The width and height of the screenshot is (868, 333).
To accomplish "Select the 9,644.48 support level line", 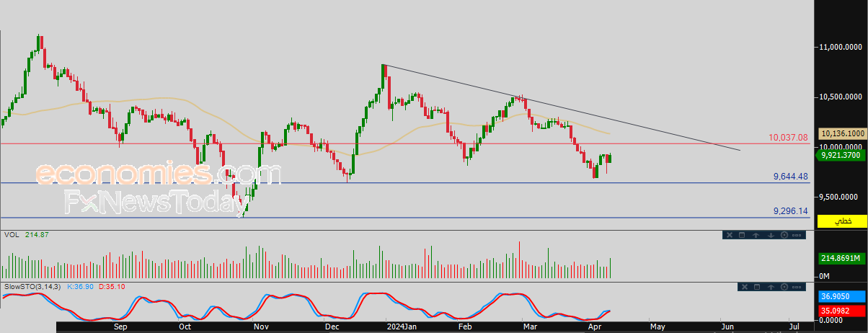I will (404, 183).
